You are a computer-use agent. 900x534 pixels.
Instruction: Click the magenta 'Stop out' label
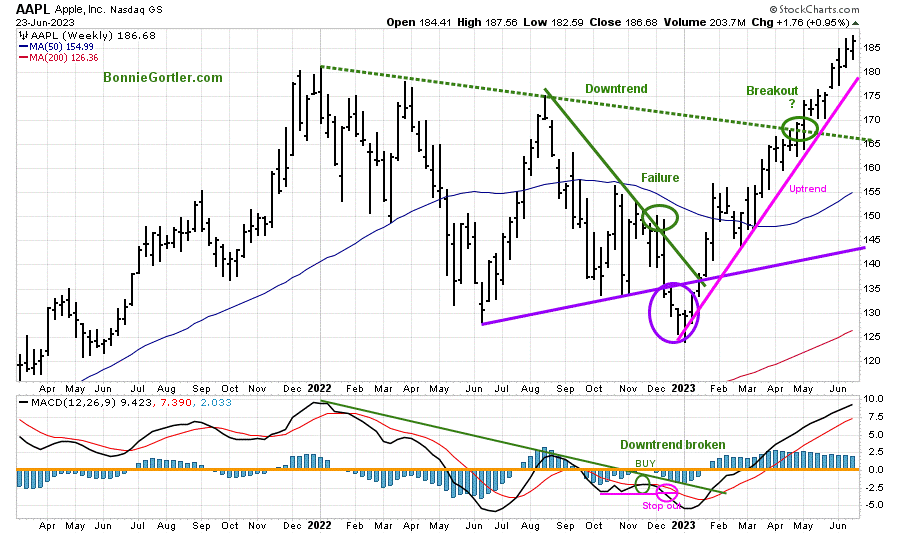coord(661,505)
